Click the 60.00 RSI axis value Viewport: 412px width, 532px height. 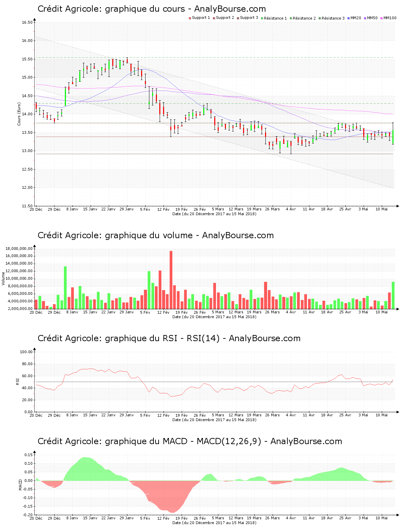27,376
